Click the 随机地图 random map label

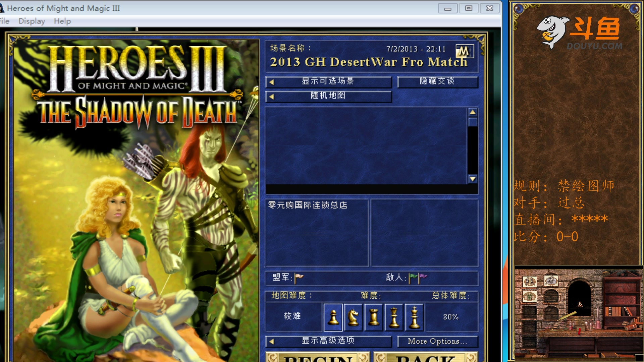tap(327, 96)
